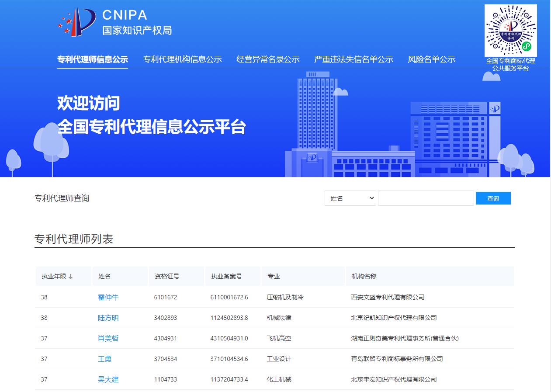Viewport: 551px width, 392px height.
Task: Click the 国家知识产权局 title text
Action: [x=137, y=30]
